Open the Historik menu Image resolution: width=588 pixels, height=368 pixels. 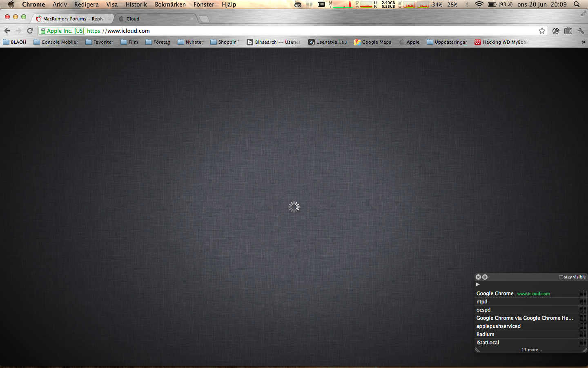[136, 4]
